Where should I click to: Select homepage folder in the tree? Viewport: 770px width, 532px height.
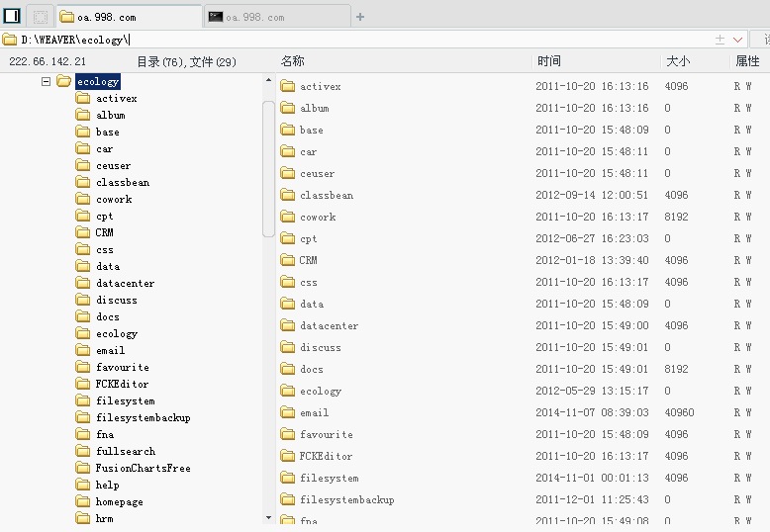tap(120, 501)
